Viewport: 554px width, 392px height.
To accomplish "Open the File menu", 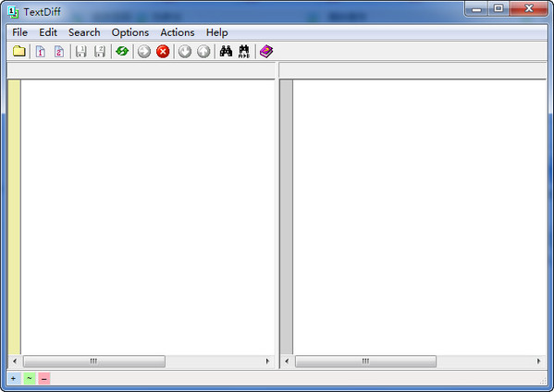I will click(x=19, y=32).
